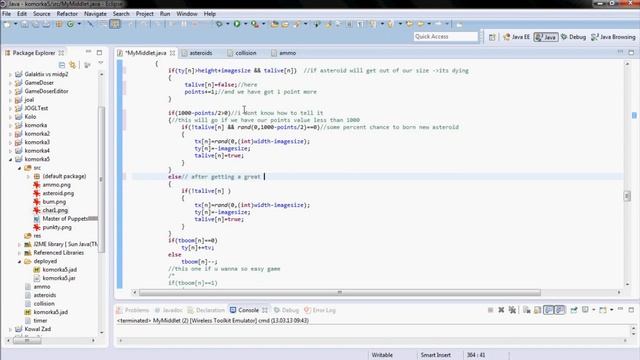Open the Refactor menu
This screenshot has width=640, height=360.
[x=67, y=14]
